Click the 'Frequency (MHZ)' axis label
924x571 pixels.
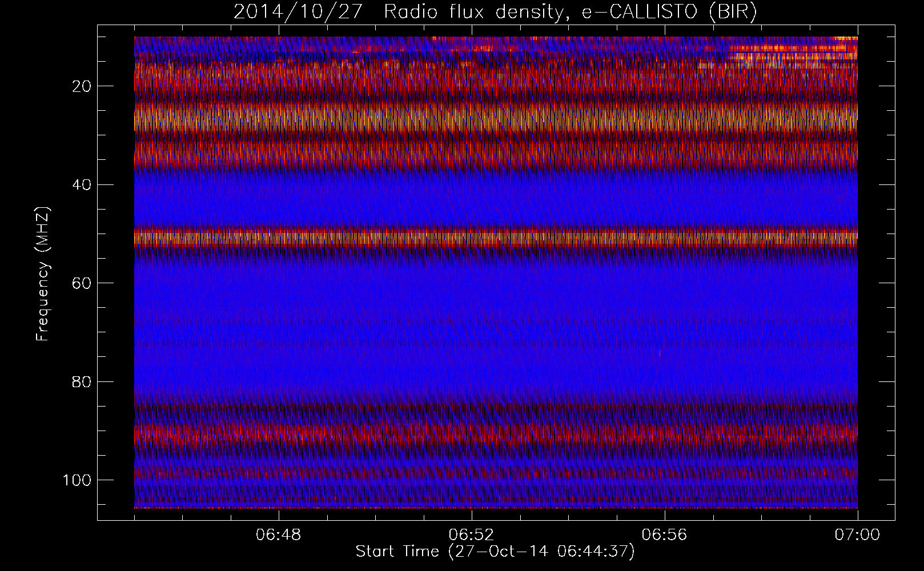point(43,274)
